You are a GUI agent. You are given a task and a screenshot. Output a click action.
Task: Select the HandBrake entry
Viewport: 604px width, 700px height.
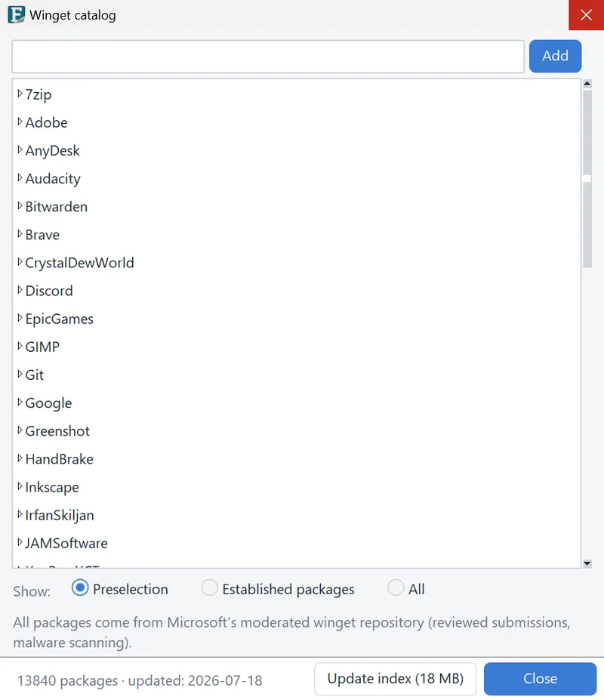[x=60, y=459]
